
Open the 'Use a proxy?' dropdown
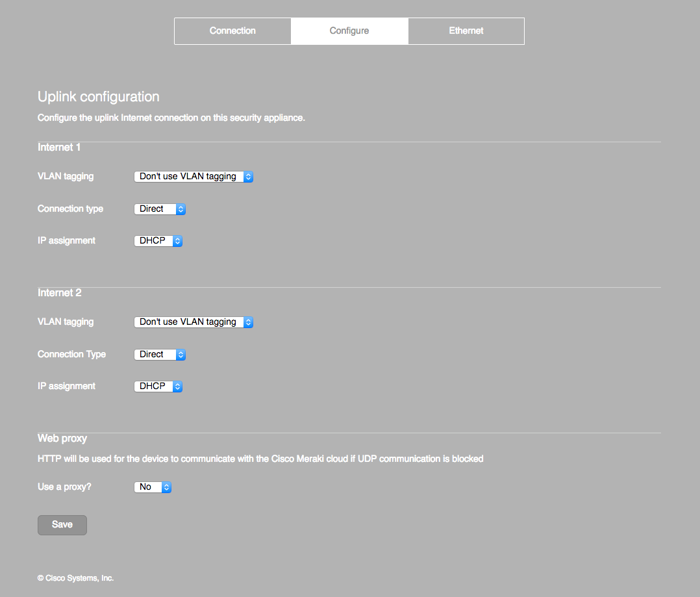pos(148,487)
